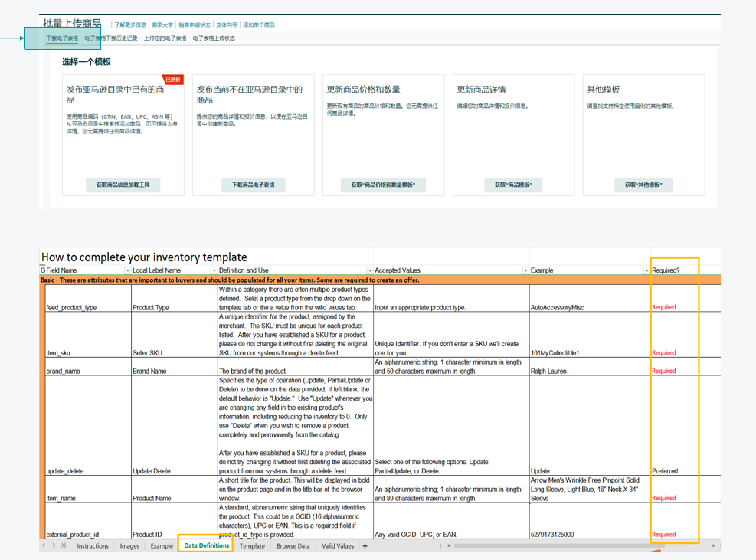The image size is (756, 560).
Task: Select the orange Basic section header row
Action: click(x=380, y=280)
